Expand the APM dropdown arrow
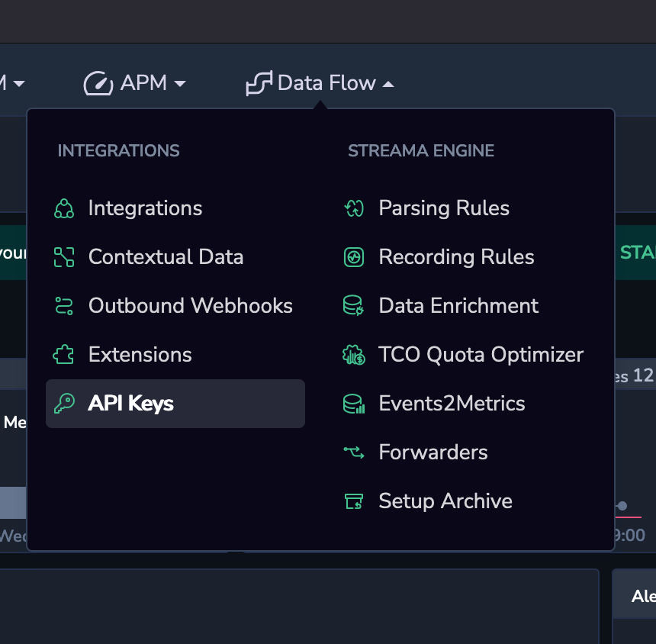 (x=180, y=84)
